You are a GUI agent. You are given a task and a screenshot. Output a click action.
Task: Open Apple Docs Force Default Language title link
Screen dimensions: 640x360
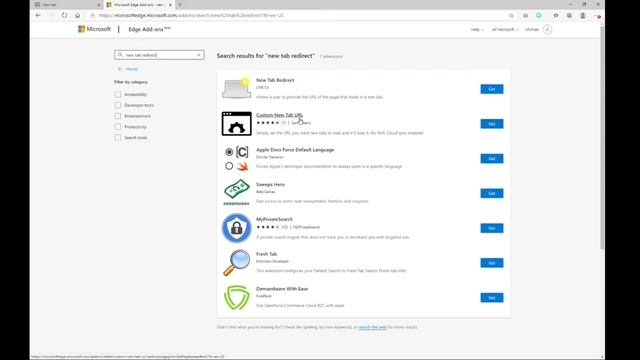[295, 150]
